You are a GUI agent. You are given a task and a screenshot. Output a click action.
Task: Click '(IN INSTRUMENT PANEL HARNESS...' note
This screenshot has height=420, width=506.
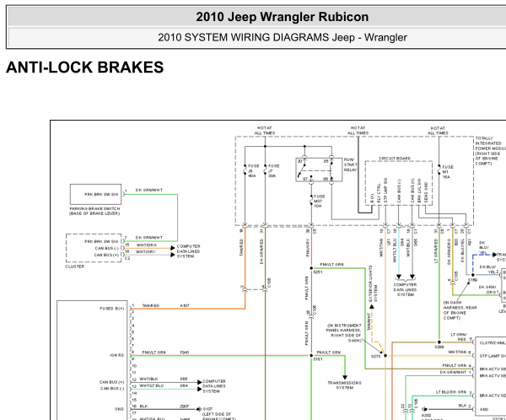[x=344, y=333]
